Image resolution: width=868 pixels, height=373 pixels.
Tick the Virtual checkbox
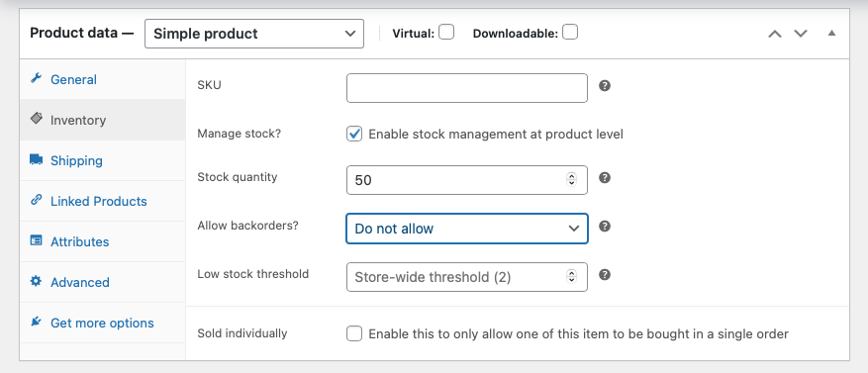click(446, 32)
